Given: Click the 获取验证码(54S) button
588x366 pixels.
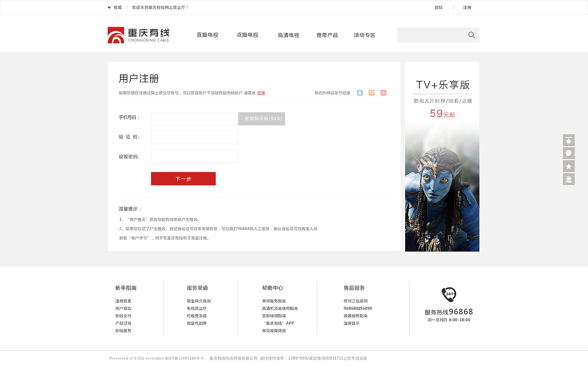Looking at the screenshot, I should [262, 118].
